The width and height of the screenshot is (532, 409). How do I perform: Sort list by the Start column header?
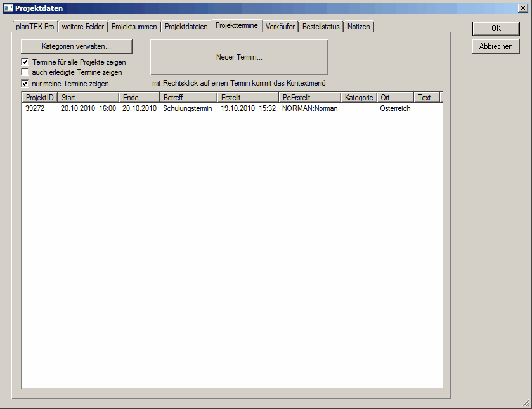tap(88, 98)
